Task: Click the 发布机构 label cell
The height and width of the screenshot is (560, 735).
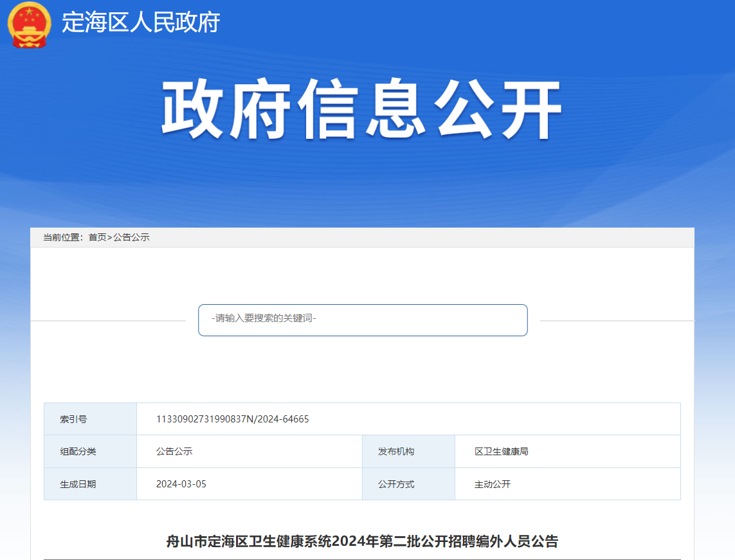Action: pos(396,451)
